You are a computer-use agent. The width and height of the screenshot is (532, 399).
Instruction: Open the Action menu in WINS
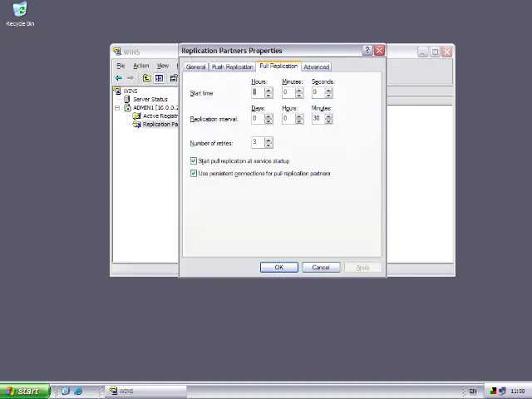tap(140, 66)
